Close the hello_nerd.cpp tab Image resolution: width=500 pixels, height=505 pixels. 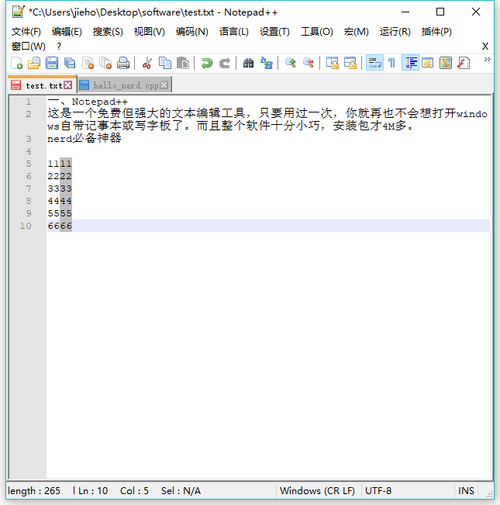164,85
